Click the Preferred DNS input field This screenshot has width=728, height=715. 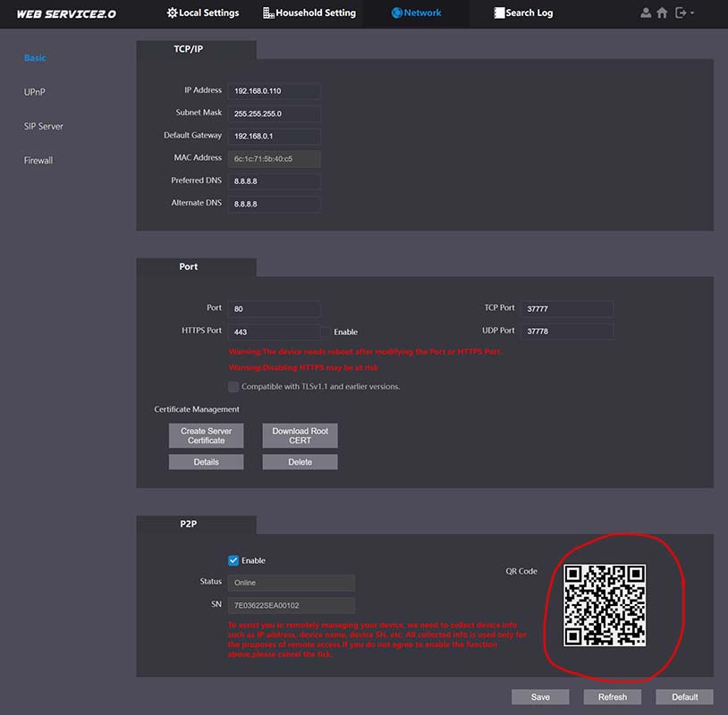pos(274,181)
